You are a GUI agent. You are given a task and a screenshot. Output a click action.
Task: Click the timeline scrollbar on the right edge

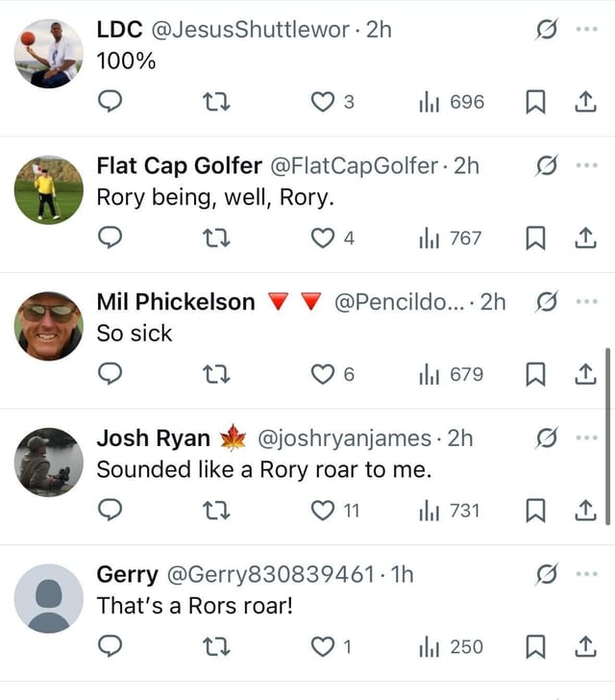pyautogui.click(x=607, y=437)
